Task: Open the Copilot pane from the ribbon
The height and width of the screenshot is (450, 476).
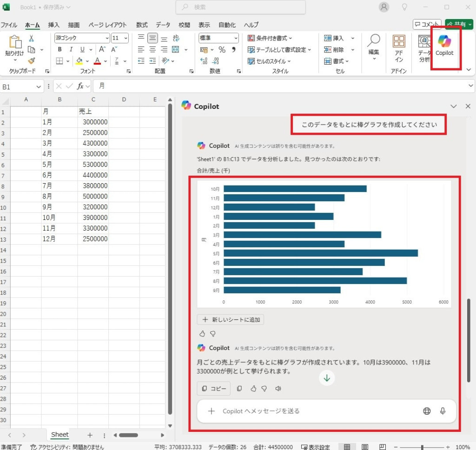Action: [x=444, y=46]
